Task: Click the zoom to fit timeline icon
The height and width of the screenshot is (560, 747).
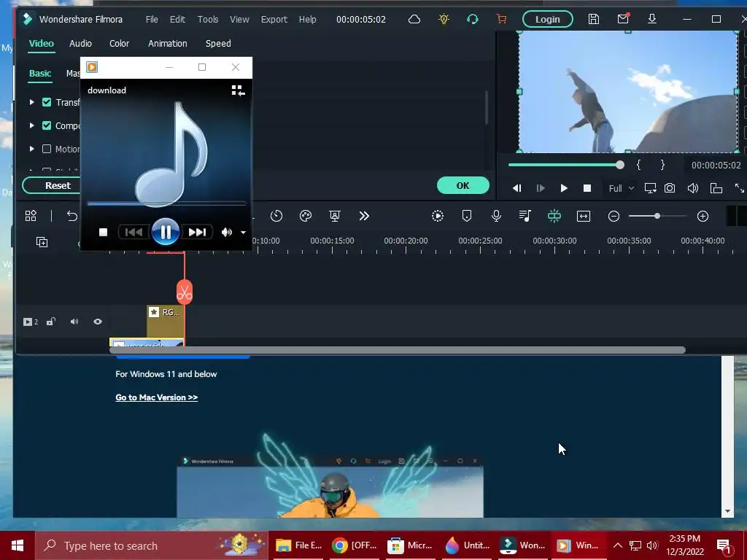Action: point(583,216)
